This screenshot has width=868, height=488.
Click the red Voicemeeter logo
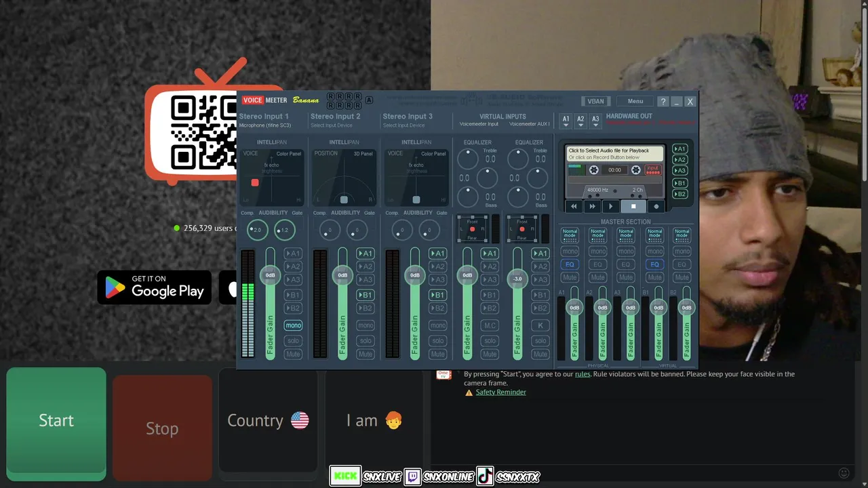tap(252, 100)
